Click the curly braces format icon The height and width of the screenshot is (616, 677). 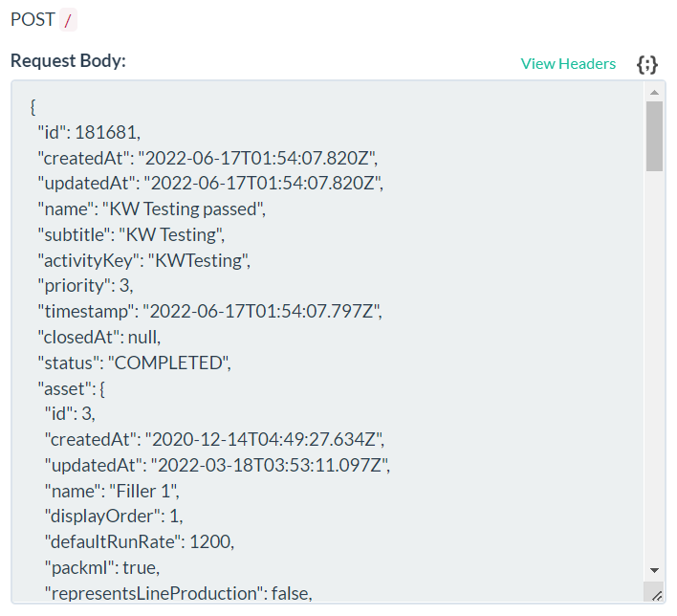click(x=647, y=64)
